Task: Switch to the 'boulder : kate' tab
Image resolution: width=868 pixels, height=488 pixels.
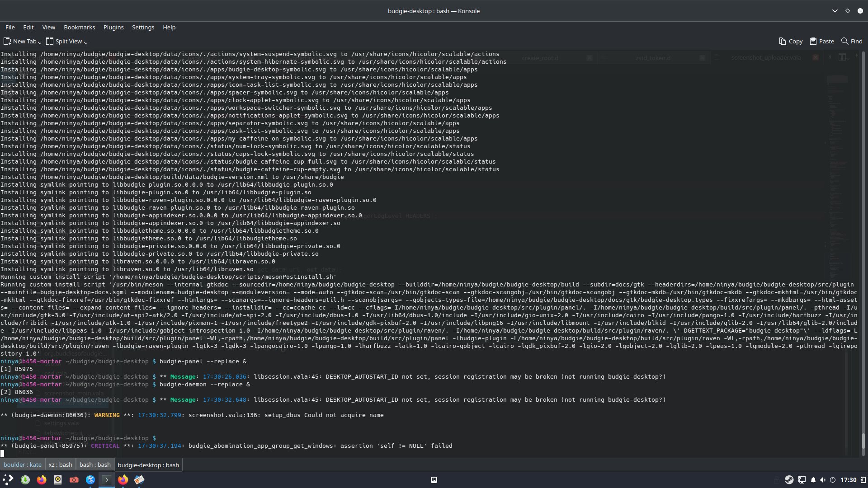Action: (23, 465)
